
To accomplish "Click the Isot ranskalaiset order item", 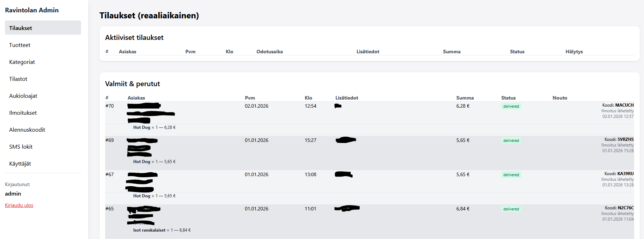I will [149, 230].
